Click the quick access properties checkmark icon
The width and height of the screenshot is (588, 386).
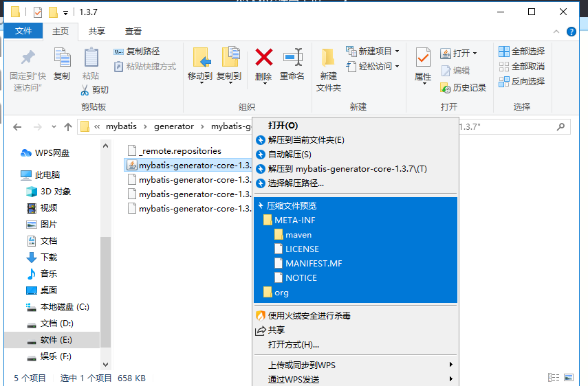(x=38, y=12)
